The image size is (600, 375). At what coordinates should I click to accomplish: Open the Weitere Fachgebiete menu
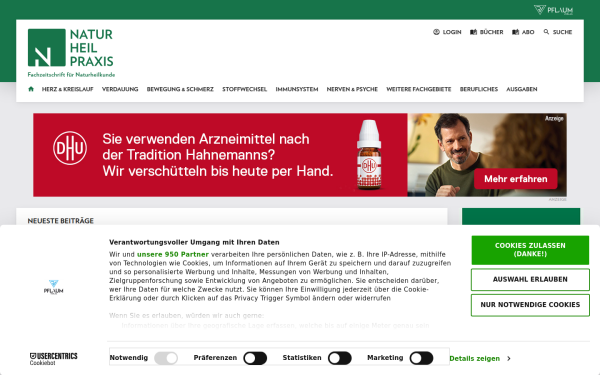tap(419, 89)
